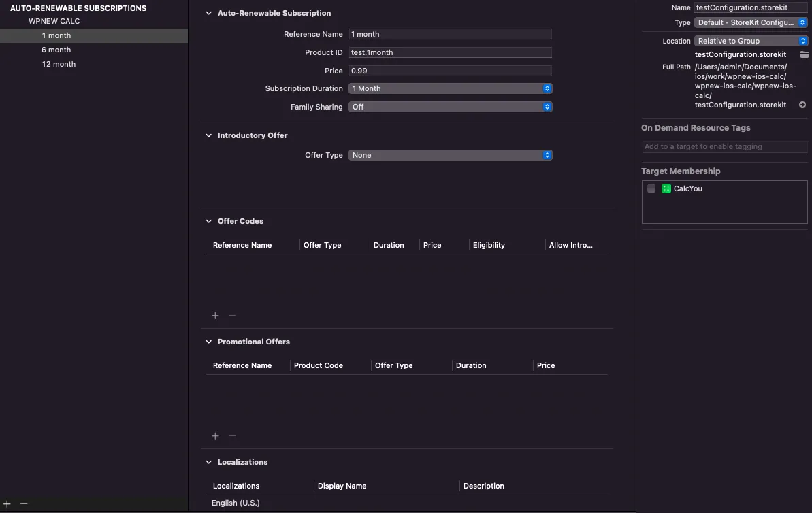Select English (U.S.) localization row

(x=236, y=503)
